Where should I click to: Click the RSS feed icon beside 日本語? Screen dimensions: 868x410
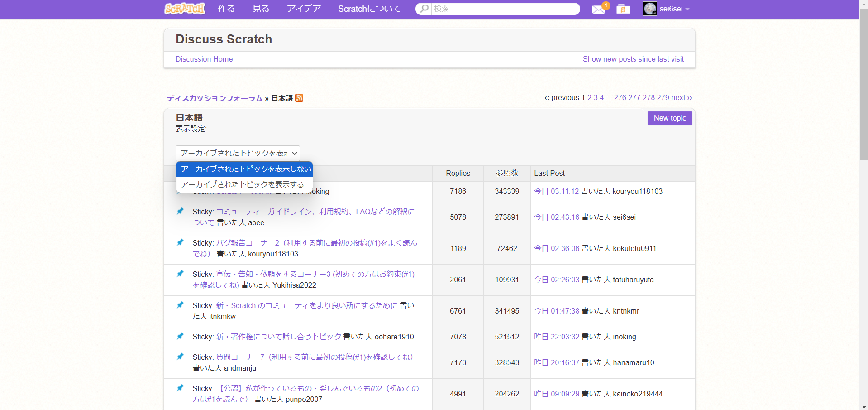point(299,98)
